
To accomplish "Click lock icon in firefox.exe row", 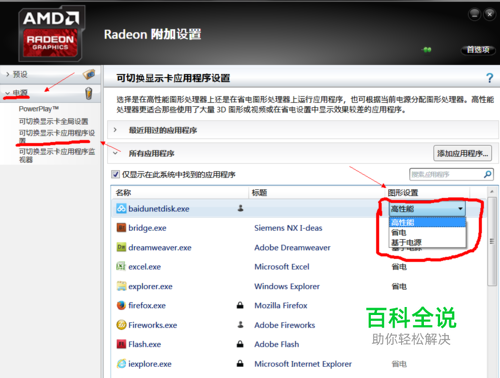I will 240,305.
